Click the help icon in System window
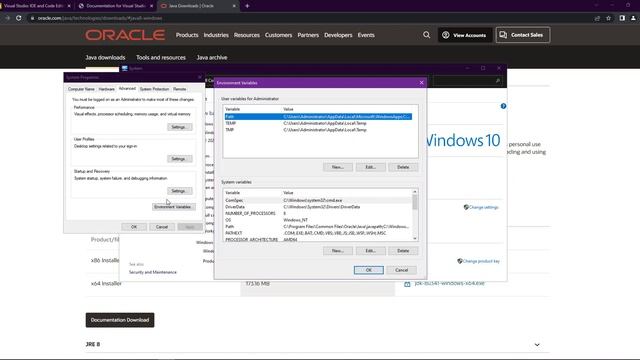640x360 pixels. pos(503,106)
